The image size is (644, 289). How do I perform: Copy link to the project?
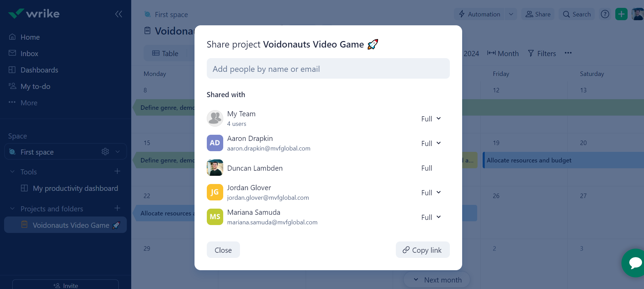tap(422, 250)
